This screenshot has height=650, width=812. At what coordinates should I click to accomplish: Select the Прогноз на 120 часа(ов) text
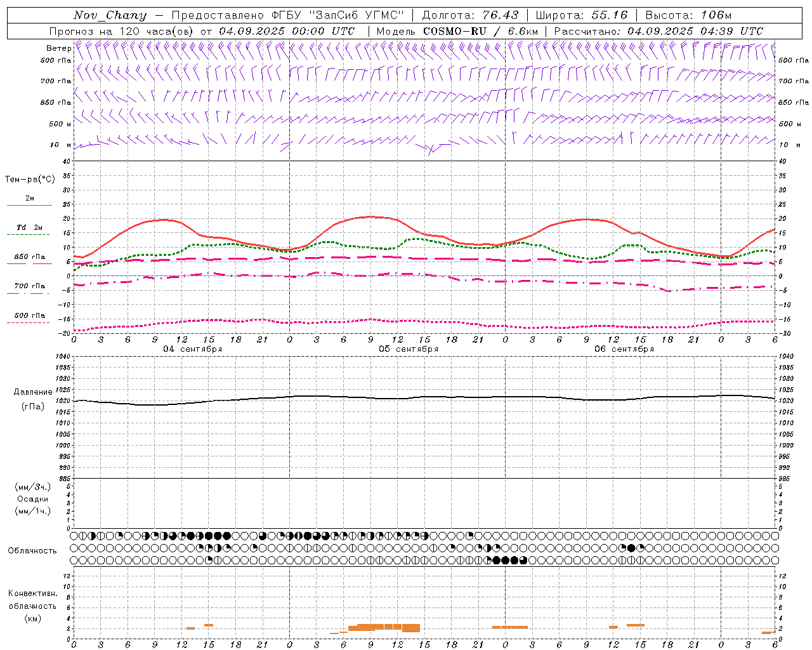point(122,31)
